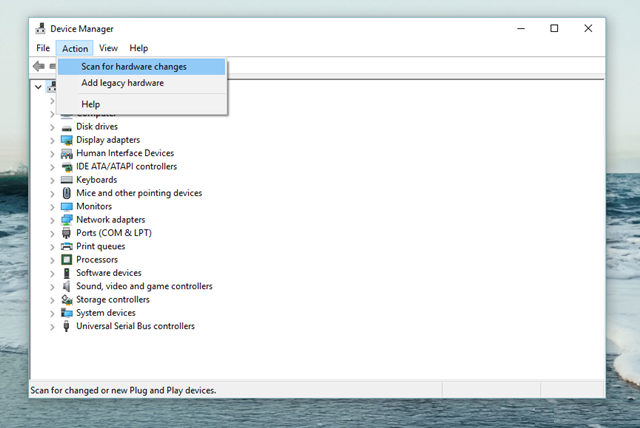Select Ports (COM & LPT) item
This screenshot has height=428, width=640.
[115, 233]
